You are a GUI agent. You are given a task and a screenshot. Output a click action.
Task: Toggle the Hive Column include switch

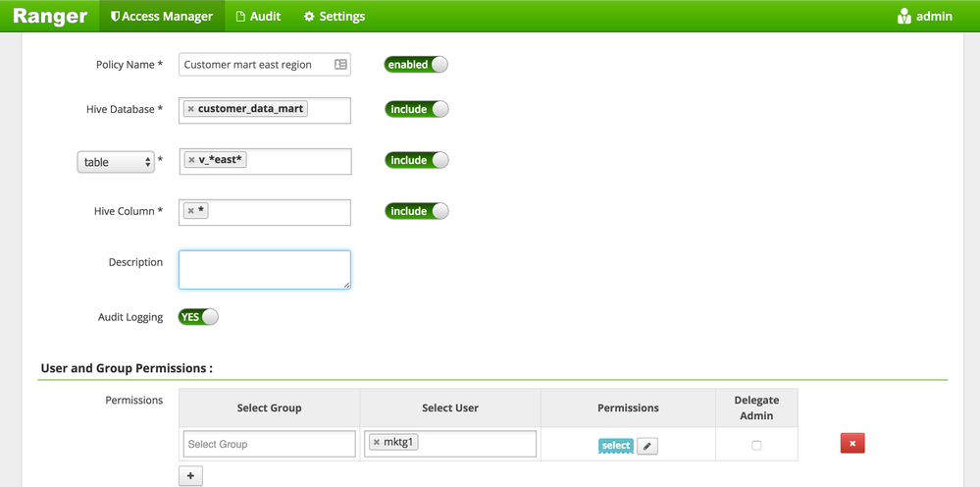pyautogui.click(x=416, y=211)
